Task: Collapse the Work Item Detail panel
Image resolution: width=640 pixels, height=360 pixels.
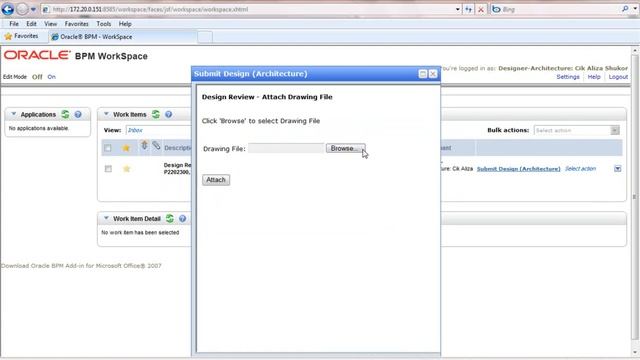Action: tap(106, 218)
